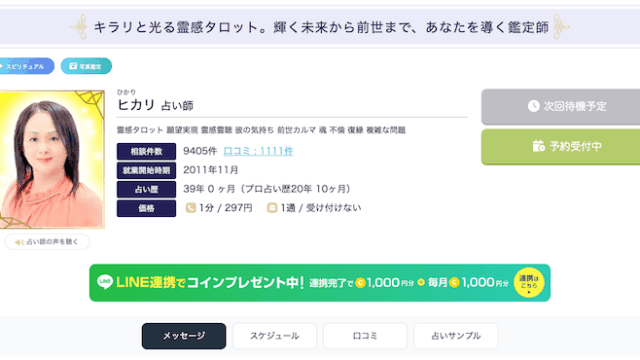Open the 占いサンプル tab
Screen dimensions: 640x360
pyautogui.click(x=456, y=336)
